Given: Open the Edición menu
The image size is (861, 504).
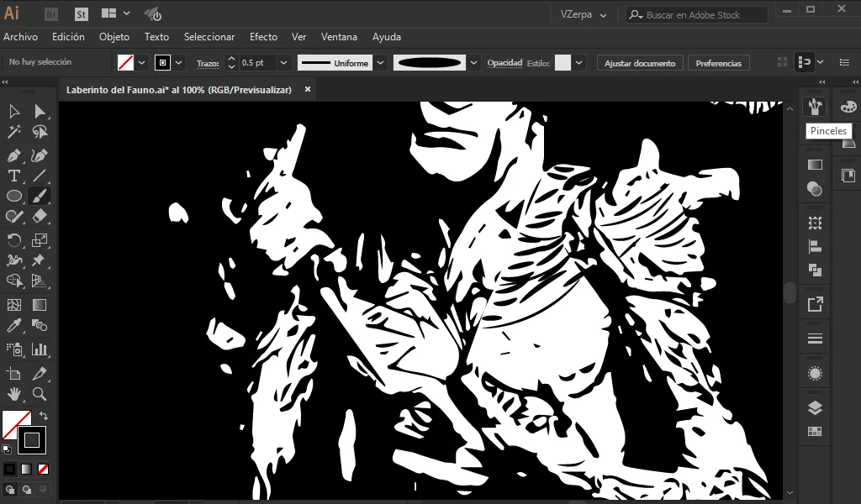Looking at the screenshot, I should point(68,37).
